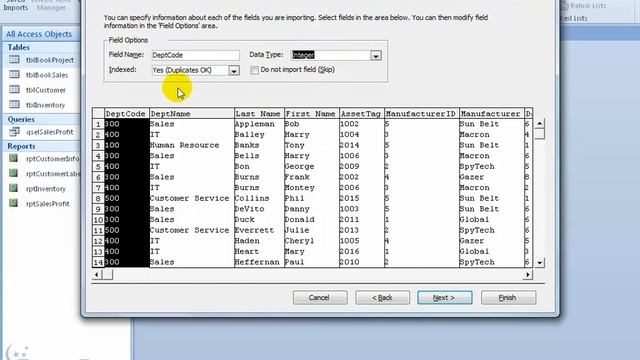This screenshot has height=360, width=640.
Task: Select the tblBookSales table icon
Action: (x=14, y=75)
